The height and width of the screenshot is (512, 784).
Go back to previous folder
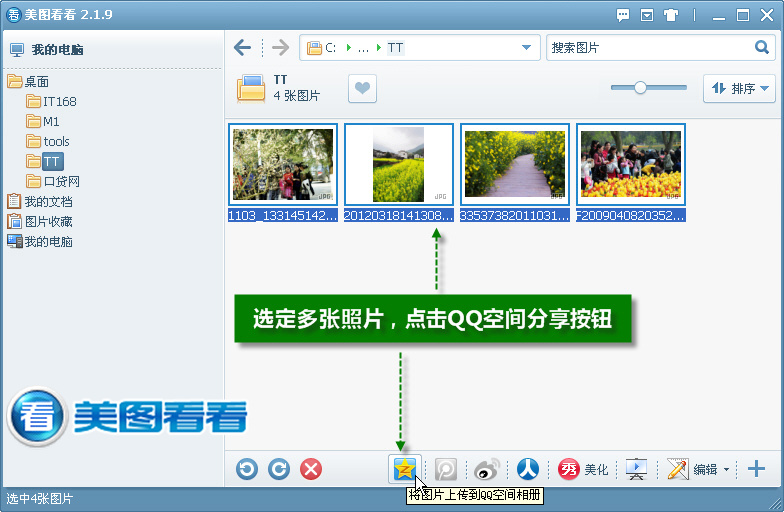point(242,48)
